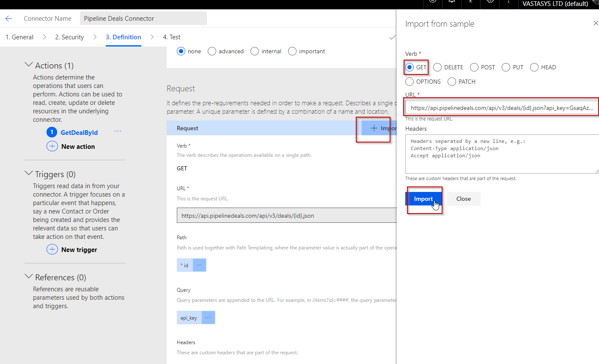This screenshot has width=599, height=364.
Task: Go to the 4. Test tab
Action: (171, 37)
